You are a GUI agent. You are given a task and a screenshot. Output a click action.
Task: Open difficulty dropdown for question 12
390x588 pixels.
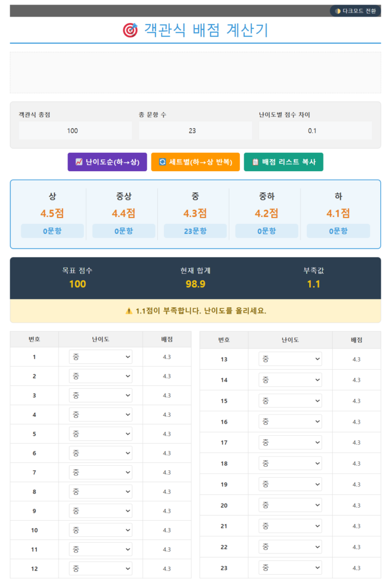pos(100,568)
